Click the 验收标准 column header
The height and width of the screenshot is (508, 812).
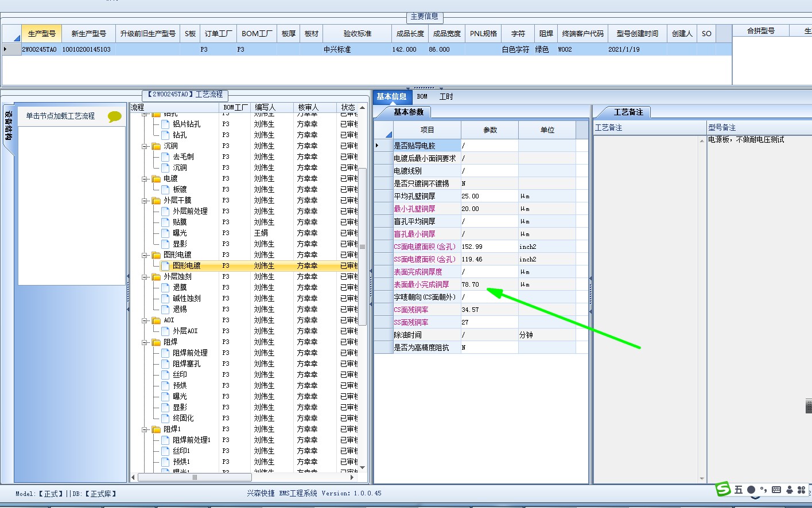click(x=358, y=34)
